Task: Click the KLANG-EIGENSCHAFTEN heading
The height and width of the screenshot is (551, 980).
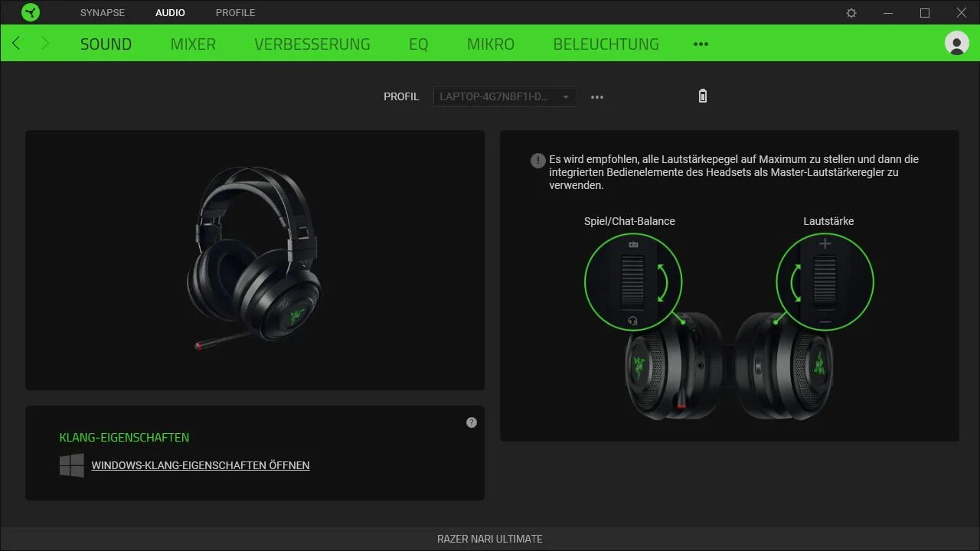Action: tap(124, 438)
